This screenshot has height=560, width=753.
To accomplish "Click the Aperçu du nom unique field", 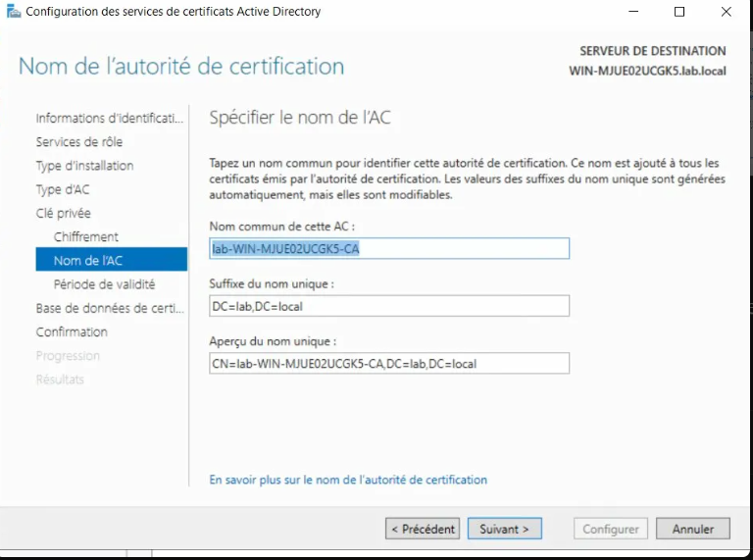I will coord(389,363).
